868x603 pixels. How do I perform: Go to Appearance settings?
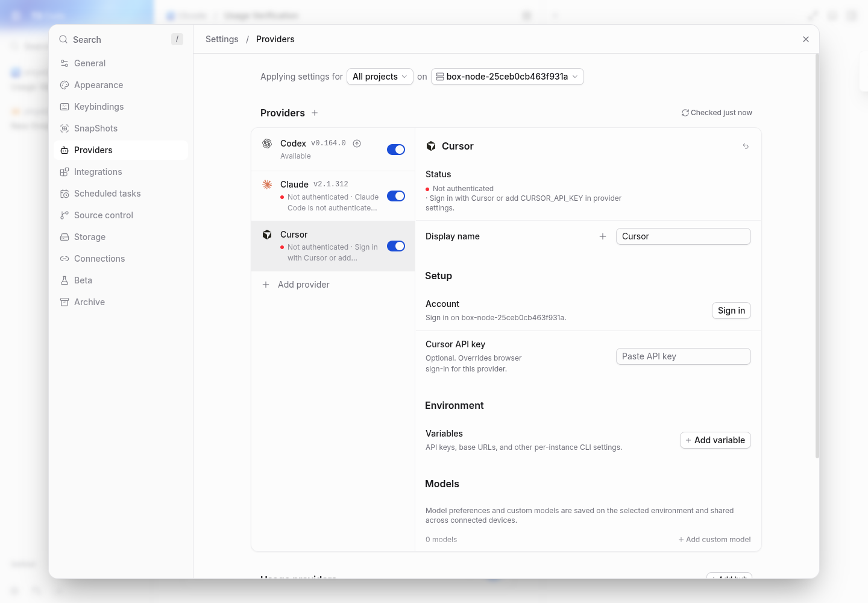click(x=121, y=85)
